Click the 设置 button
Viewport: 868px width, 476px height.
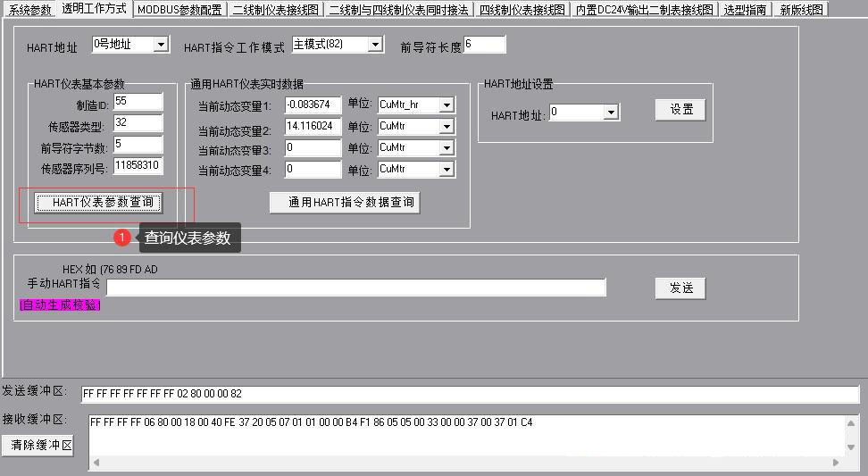point(680,110)
